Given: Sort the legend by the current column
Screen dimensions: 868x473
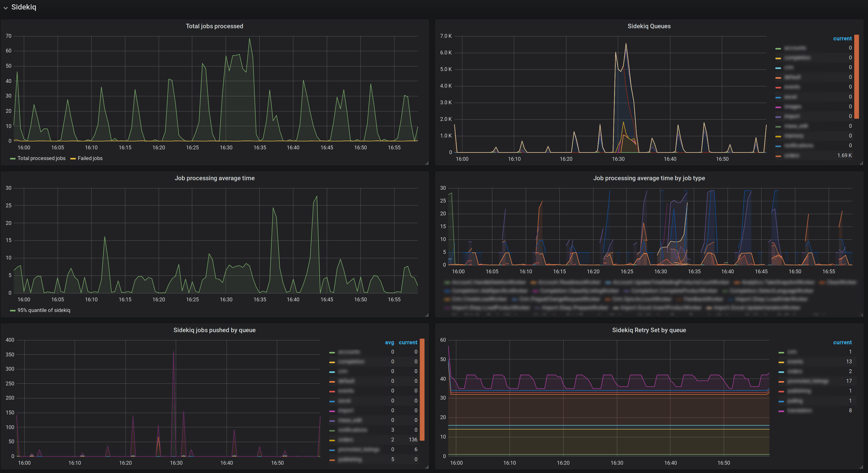Looking at the screenshot, I should tap(842, 38).
